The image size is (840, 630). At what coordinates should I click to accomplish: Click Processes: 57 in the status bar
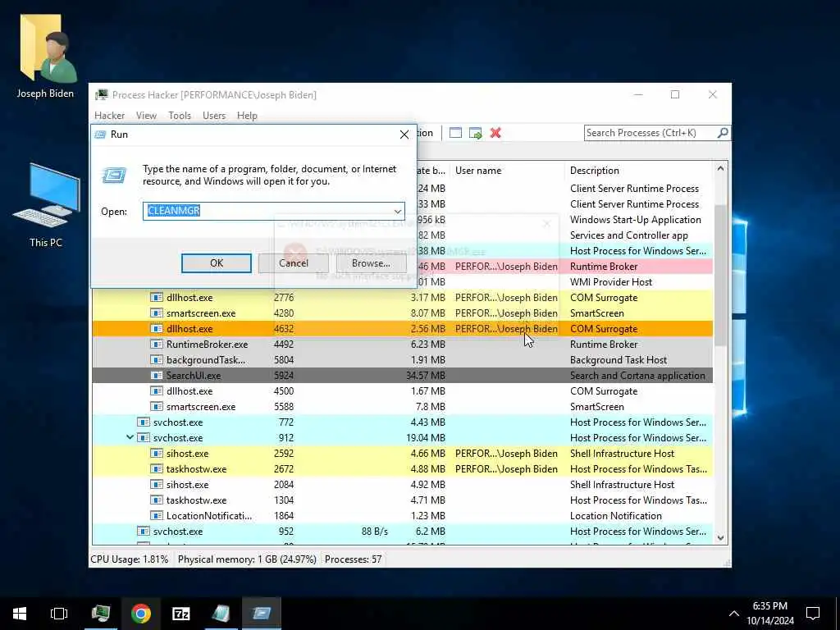pos(353,559)
